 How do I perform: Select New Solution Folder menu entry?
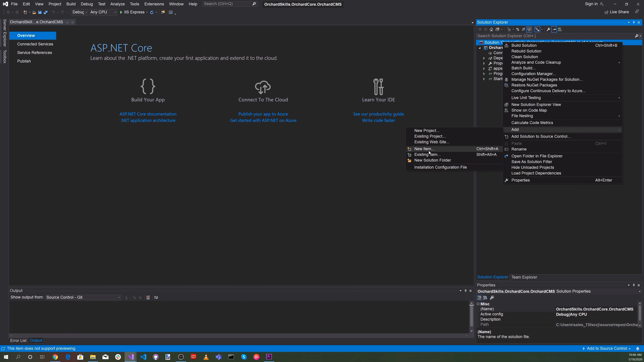pos(454,160)
